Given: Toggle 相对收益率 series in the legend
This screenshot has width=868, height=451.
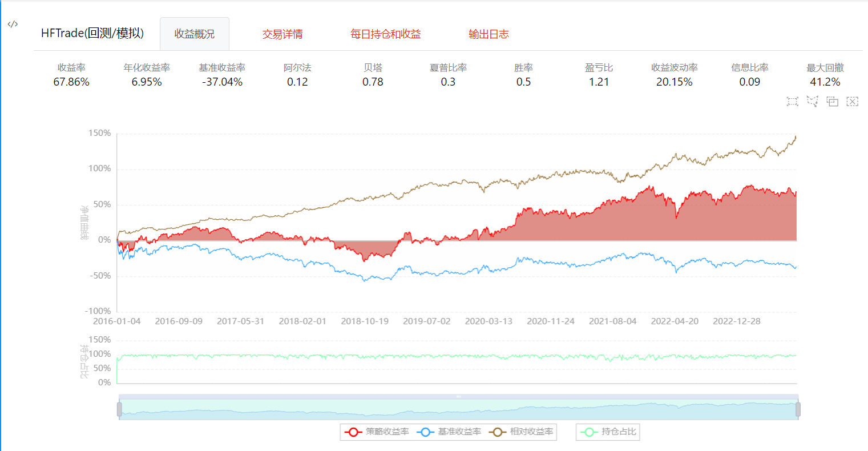Looking at the screenshot, I should click(522, 432).
